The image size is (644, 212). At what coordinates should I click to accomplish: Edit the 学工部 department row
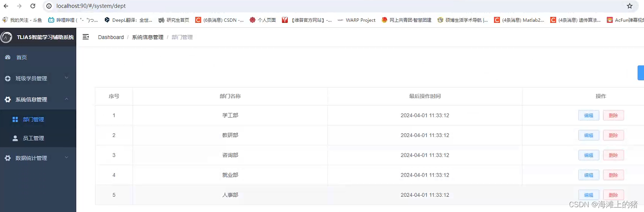[x=589, y=115]
